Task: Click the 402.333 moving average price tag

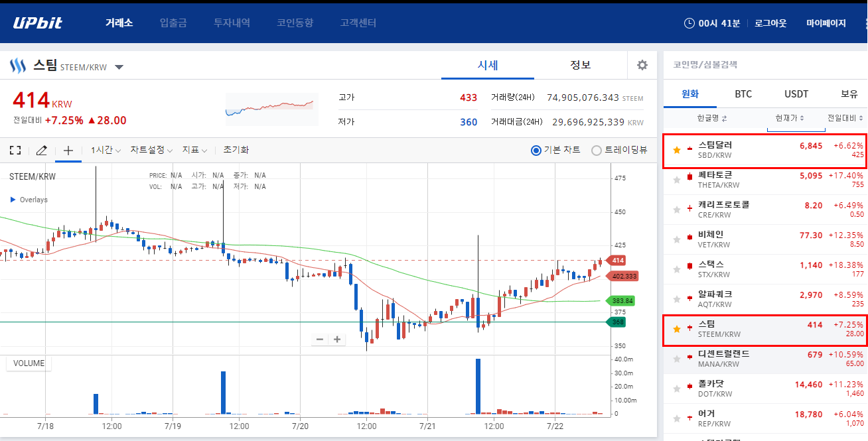Action: pos(622,276)
